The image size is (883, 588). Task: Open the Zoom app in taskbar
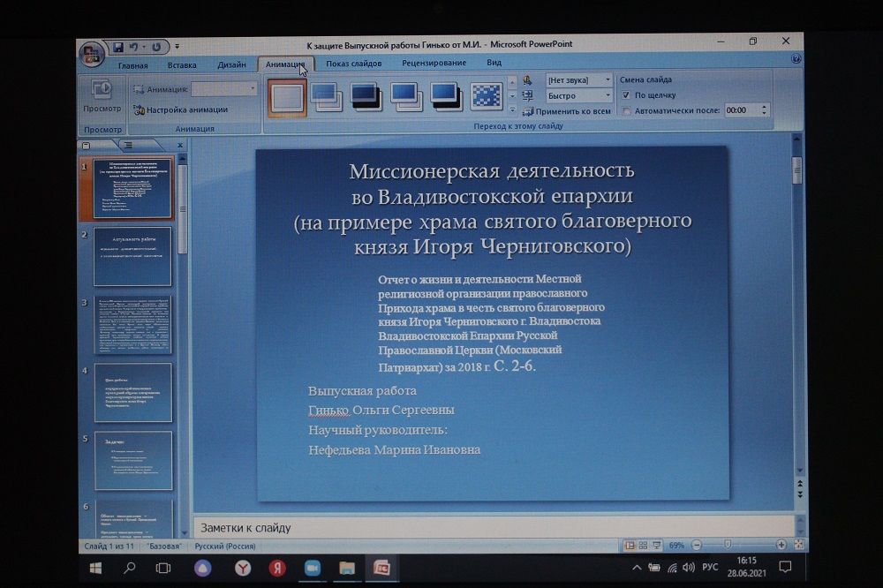coord(312,568)
